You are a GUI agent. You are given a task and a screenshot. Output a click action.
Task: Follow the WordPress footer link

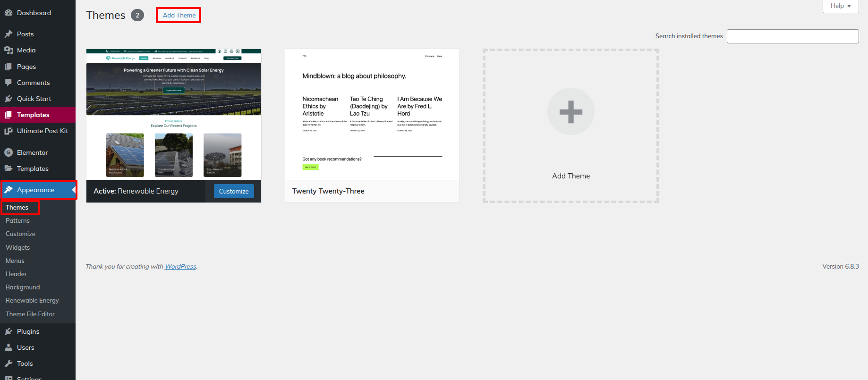(x=180, y=267)
